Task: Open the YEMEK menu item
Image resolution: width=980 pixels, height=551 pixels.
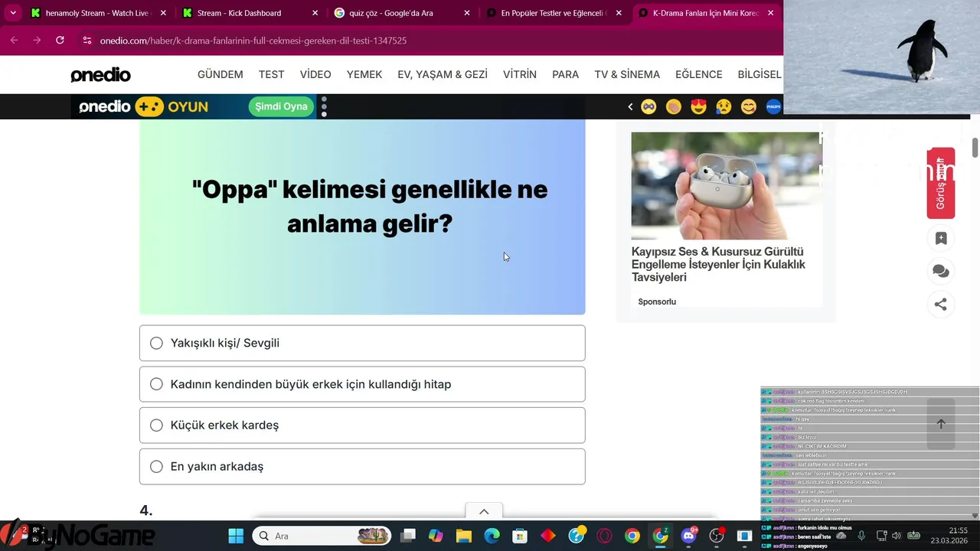Action: pos(364,74)
